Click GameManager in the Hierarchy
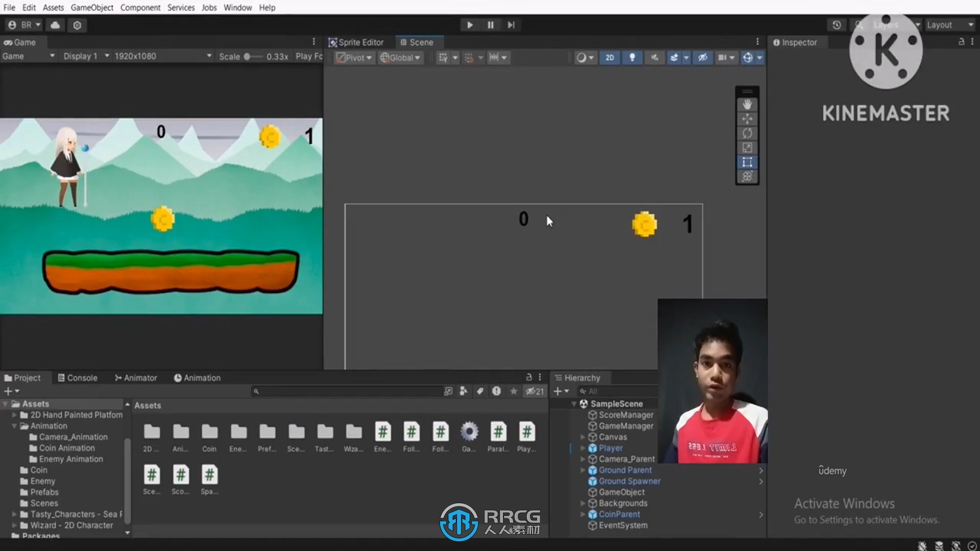The width and height of the screenshot is (980, 551). click(x=625, y=426)
